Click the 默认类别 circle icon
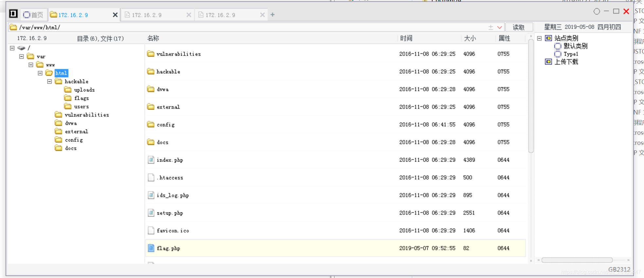 coord(558,46)
